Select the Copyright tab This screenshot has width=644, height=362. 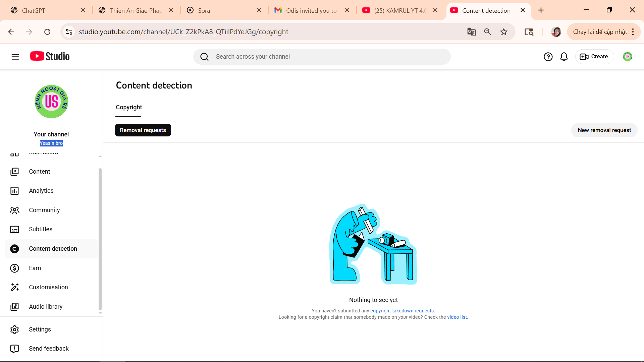129,107
